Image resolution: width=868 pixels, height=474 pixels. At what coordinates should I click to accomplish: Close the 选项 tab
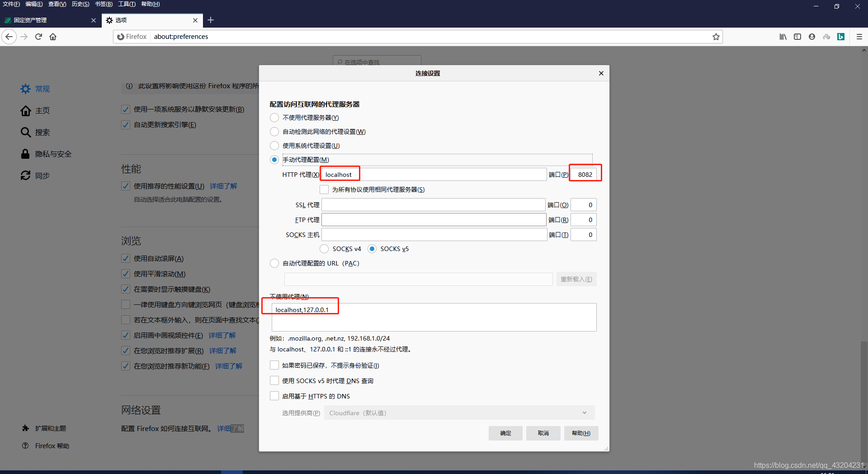(x=195, y=20)
